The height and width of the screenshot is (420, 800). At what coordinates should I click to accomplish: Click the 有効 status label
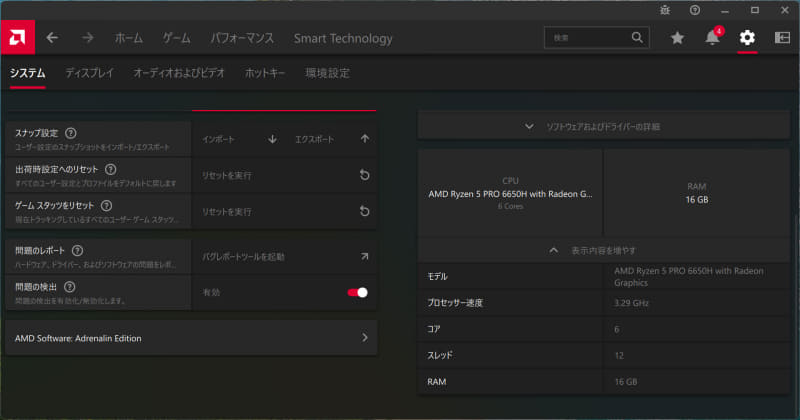point(211,292)
